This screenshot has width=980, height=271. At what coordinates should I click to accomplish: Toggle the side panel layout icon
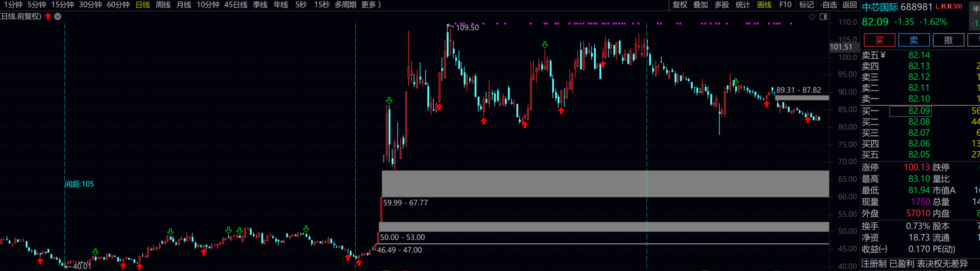click(x=823, y=17)
